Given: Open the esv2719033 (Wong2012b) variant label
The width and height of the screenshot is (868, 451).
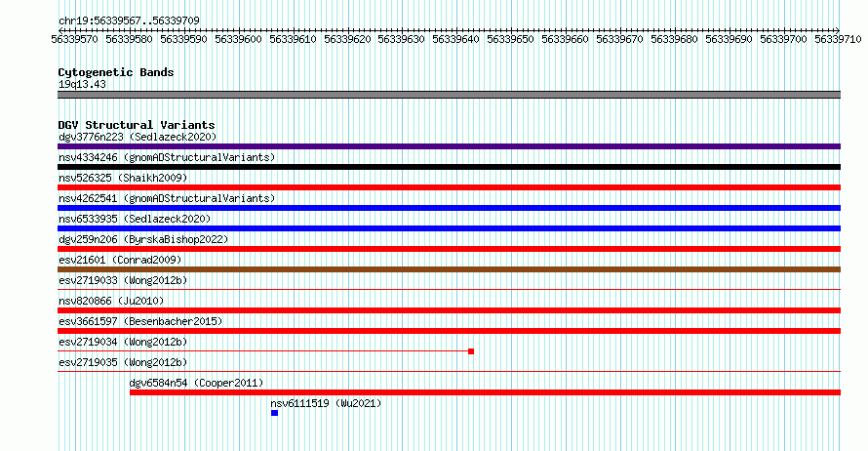Looking at the screenshot, I should [123, 280].
